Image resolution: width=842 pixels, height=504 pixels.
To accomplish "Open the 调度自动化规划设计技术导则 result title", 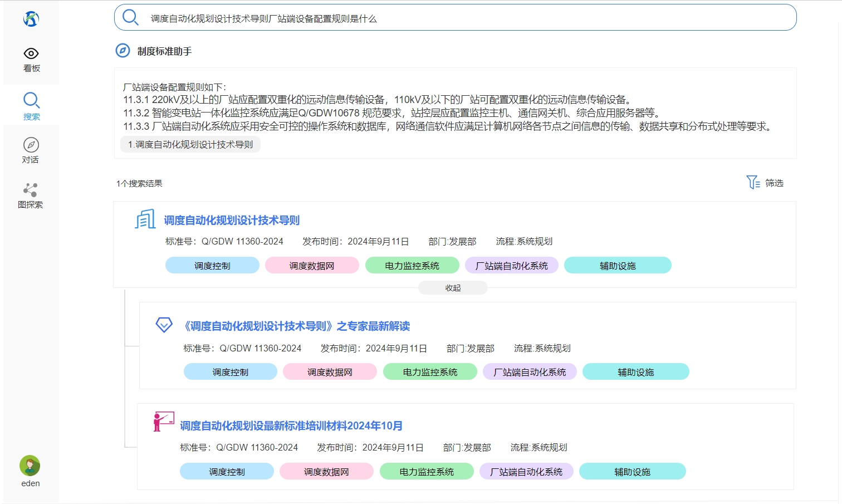I will [232, 221].
